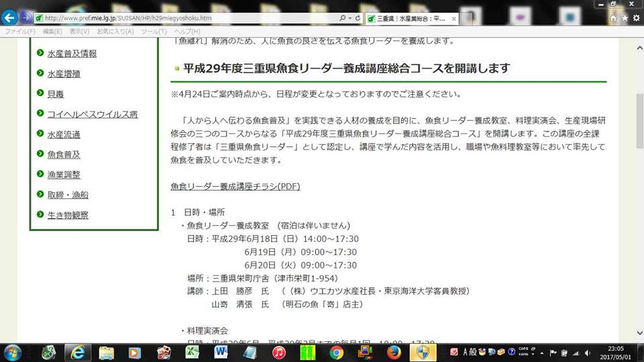Viewport: 644px width, 362px height.
Task: Open Action Center flag tray icon
Action: click(553, 353)
